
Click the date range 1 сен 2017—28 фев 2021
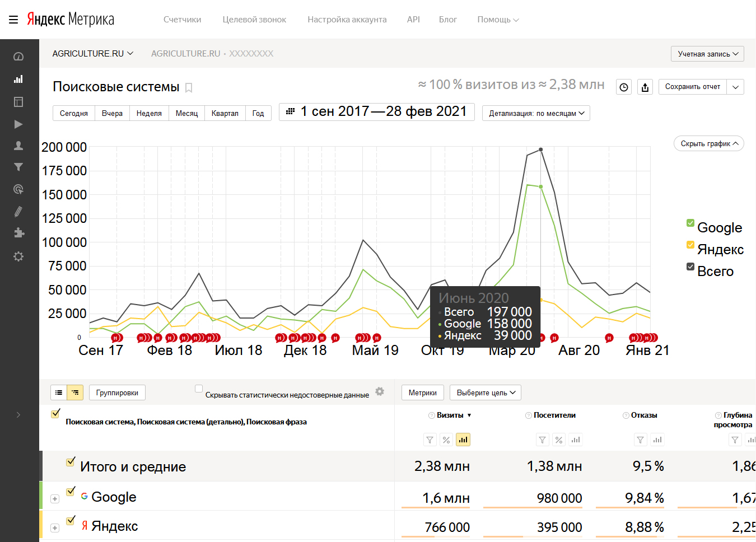tap(377, 112)
